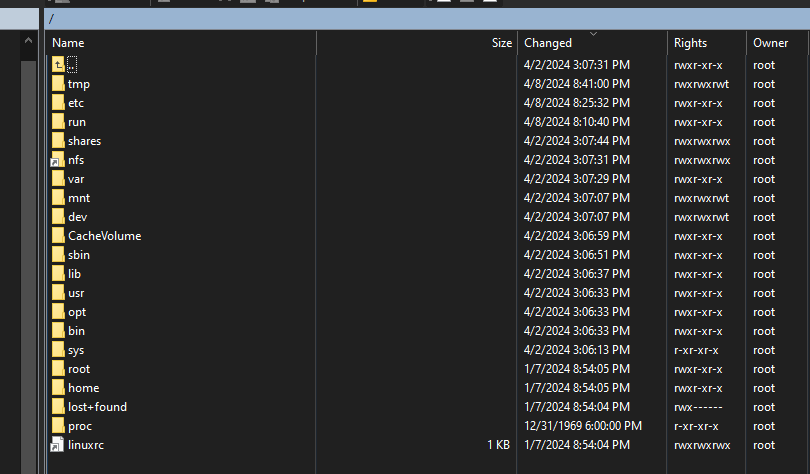Click rights 'rwxrwxrwx' in the shares row

pyautogui.click(x=702, y=141)
